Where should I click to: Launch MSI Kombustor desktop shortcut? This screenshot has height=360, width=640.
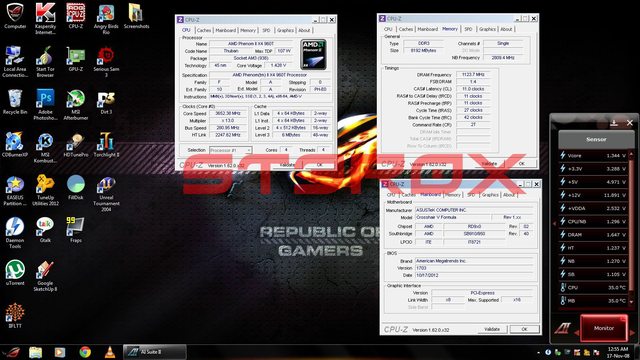(45, 147)
